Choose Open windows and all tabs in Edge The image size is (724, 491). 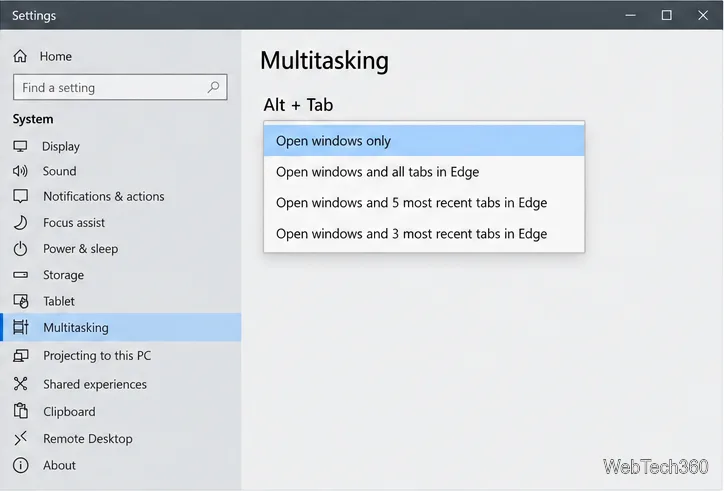click(x=424, y=172)
